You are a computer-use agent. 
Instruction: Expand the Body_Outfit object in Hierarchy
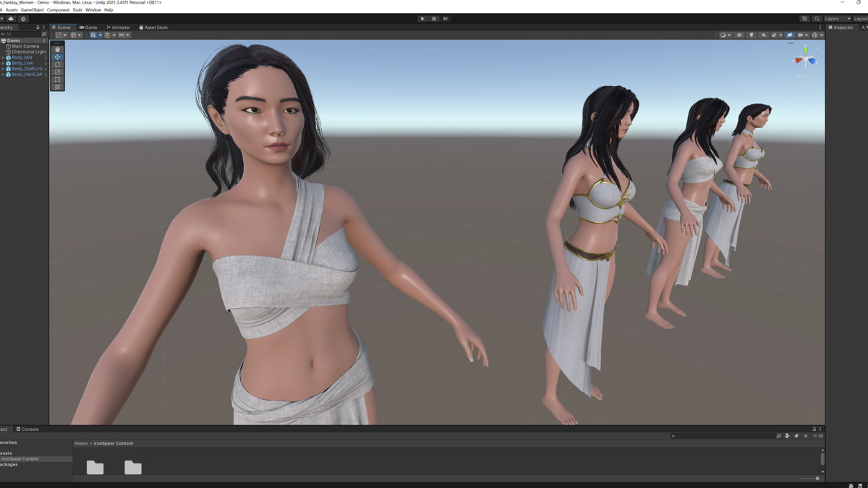coord(3,69)
